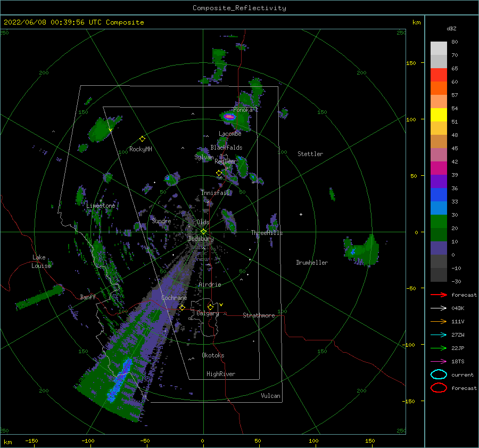
Task: Click the Ponoka city label
Action: click(x=243, y=110)
